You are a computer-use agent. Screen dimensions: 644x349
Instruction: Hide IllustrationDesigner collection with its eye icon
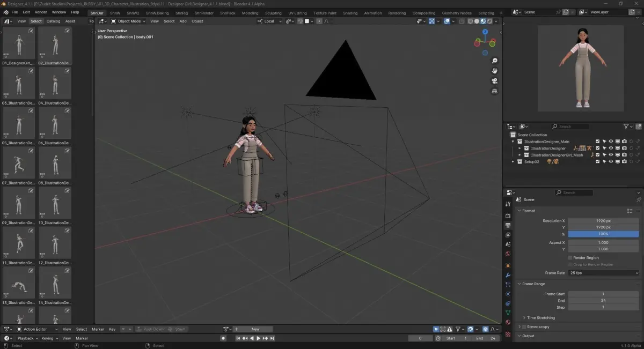(x=611, y=148)
